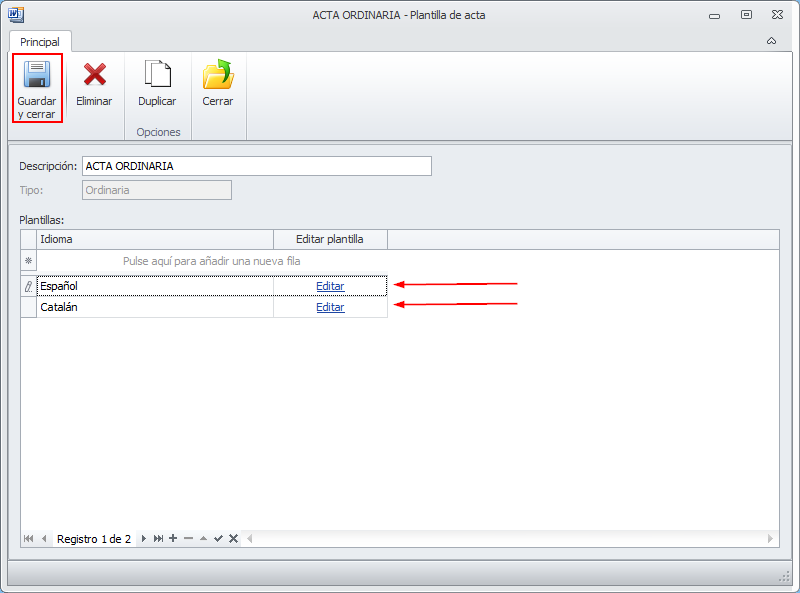Go to next record in navigator
The height and width of the screenshot is (593, 800).
[143, 539]
